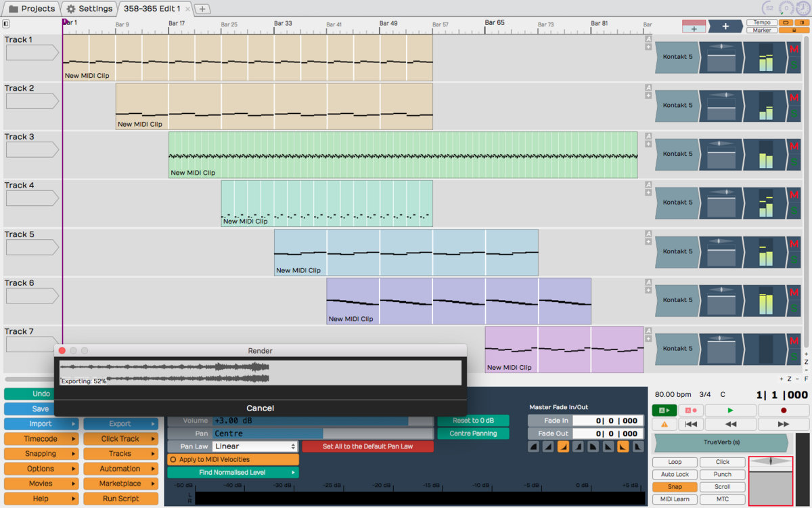
Task: Open the Kontakt 5 plugin on Track 3
Action: tap(677, 154)
